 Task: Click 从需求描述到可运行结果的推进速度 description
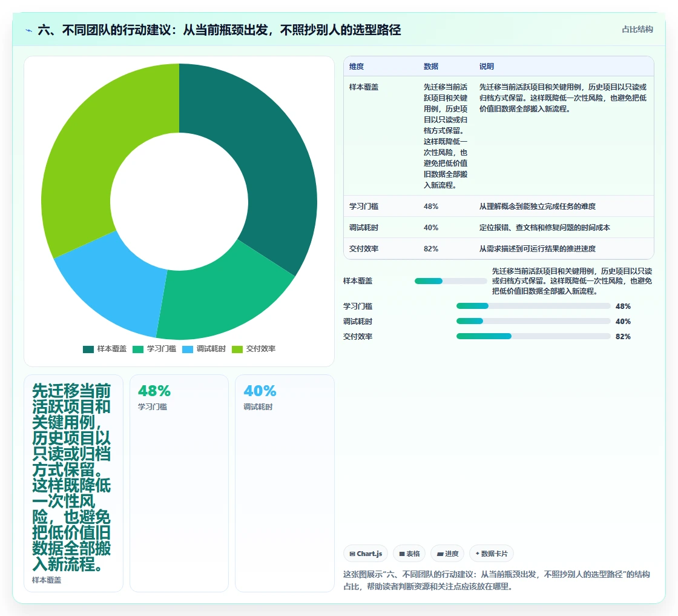[538, 249]
